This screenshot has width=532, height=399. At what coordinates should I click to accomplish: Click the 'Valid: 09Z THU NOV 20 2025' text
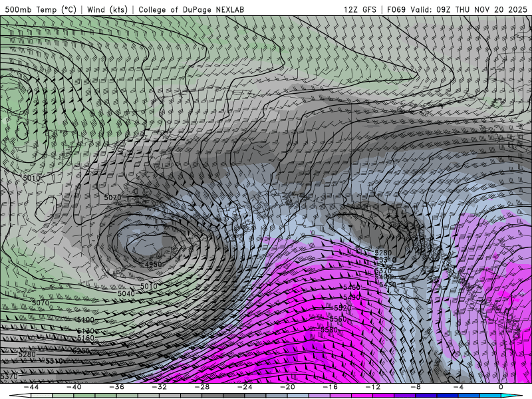(469, 9)
